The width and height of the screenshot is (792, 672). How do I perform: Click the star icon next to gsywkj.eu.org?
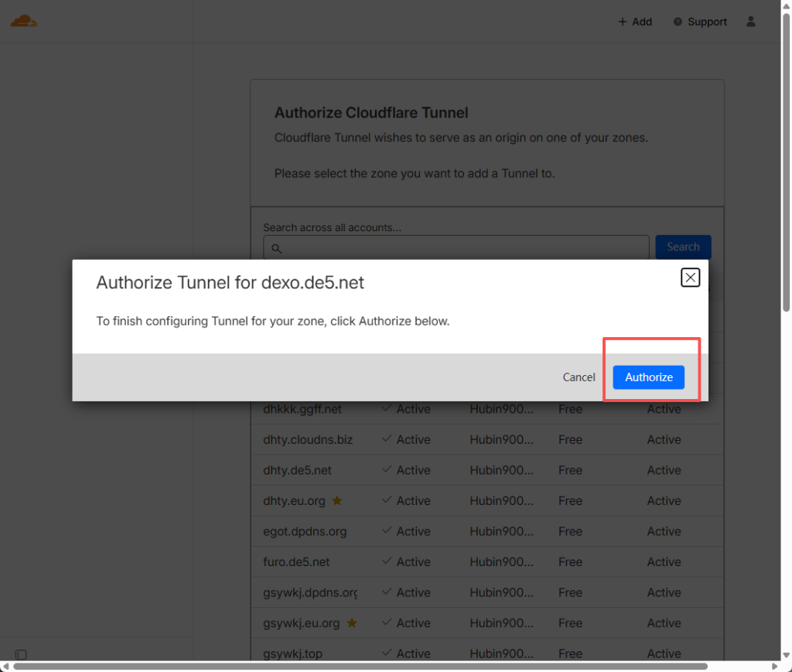[x=351, y=623]
